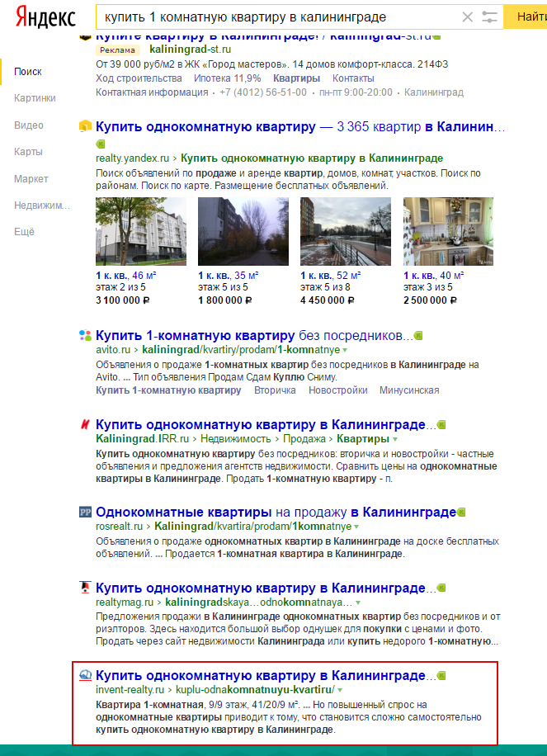547x756 pixels.
Task: Open the Квартиры sitelink in the ad
Action: click(x=296, y=78)
